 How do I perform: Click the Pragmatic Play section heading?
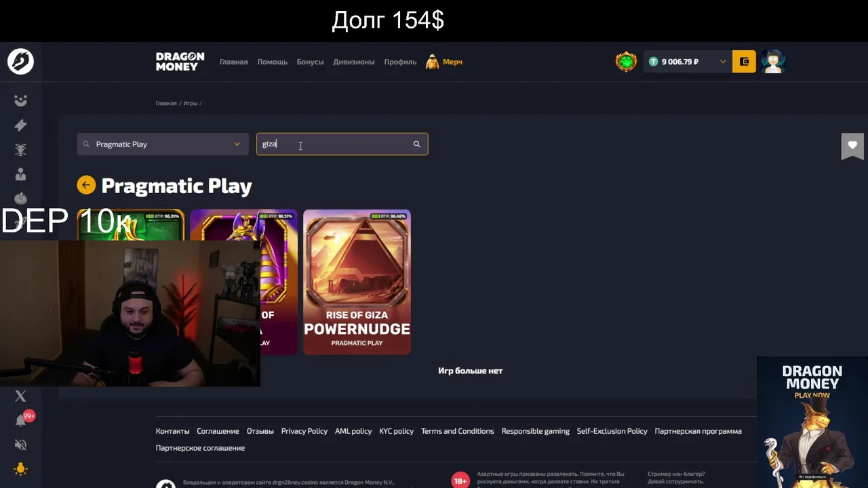point(176,186)
